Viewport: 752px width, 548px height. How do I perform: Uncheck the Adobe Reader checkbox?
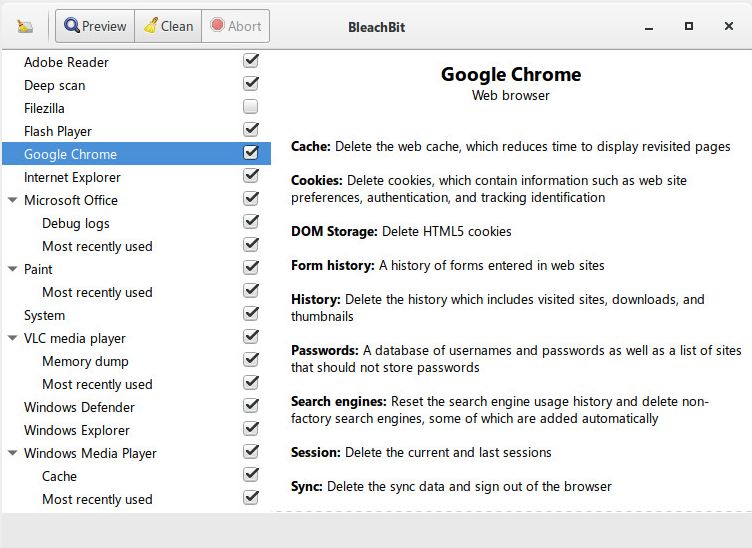(251, 61)
